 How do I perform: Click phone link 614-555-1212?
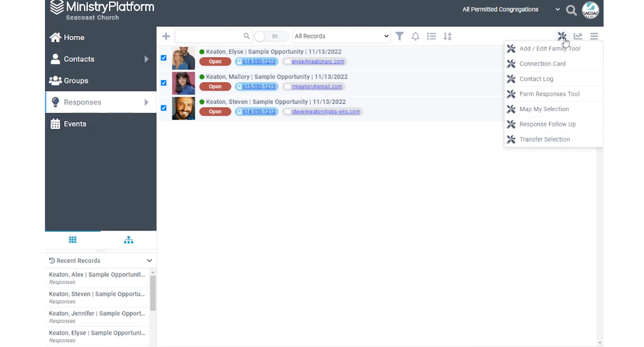point(259,111)
